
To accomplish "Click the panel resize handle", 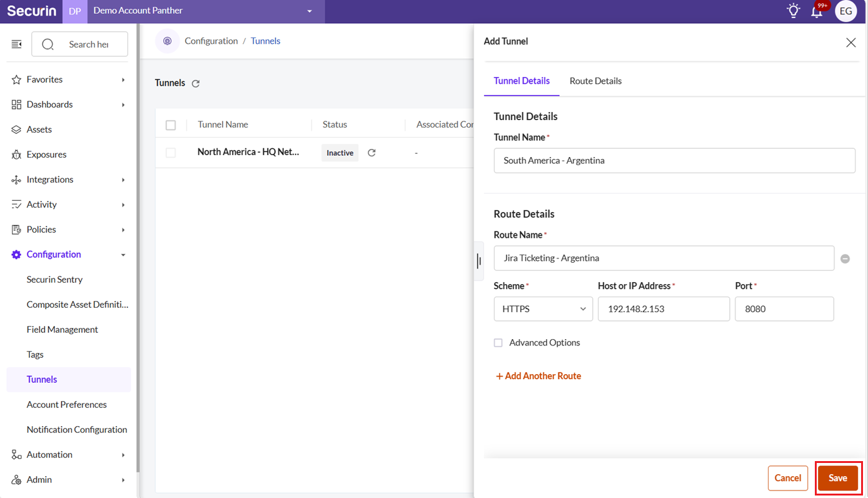I will click(x=479, y=260).
